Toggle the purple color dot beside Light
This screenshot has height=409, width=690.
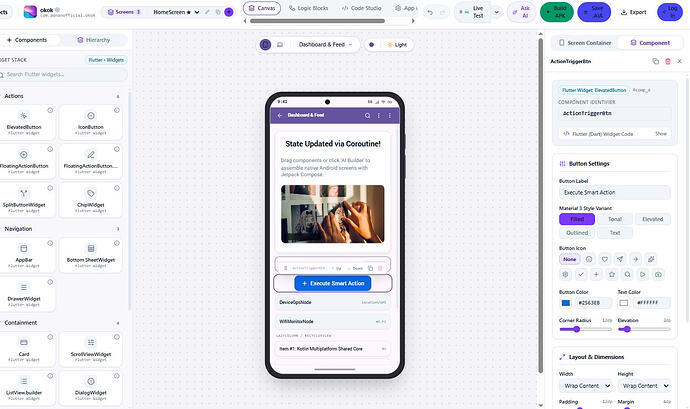[371, 44]
